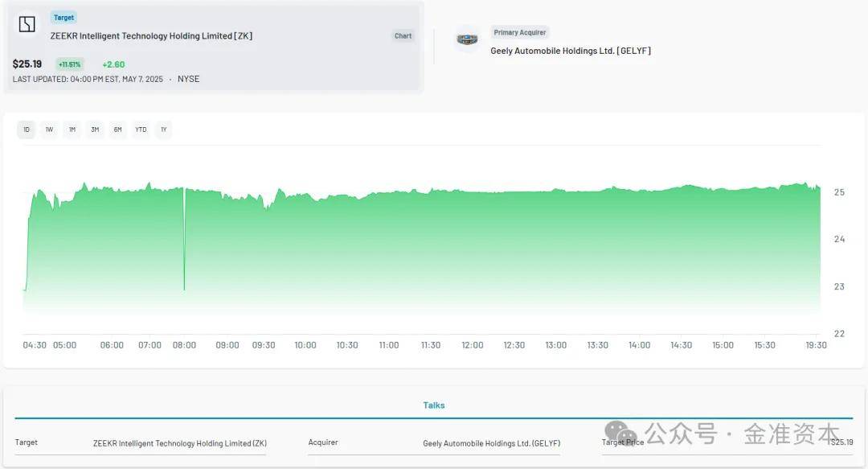Click the Primary Acquirer badge
The height and width of the screenshot is (469, 868).
[x=520, y=33]
